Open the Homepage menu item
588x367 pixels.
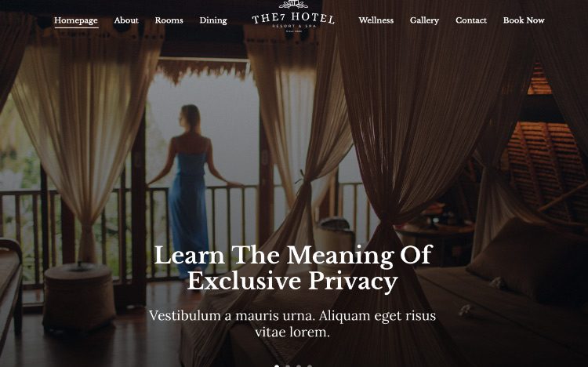[76, 20]
